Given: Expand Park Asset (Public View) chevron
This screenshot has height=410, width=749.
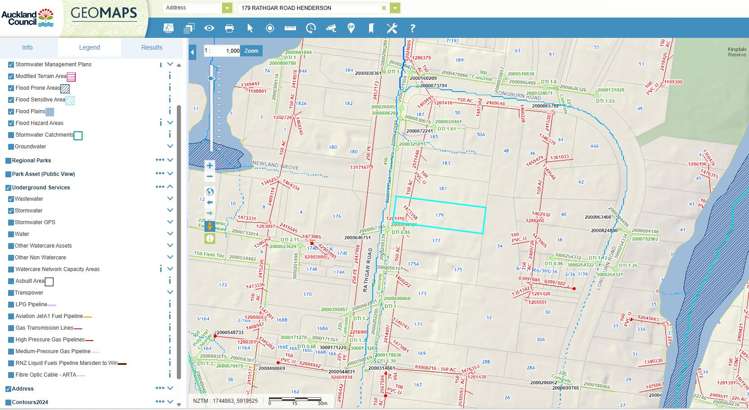Looking at the screenshot, I should point(170,173).
